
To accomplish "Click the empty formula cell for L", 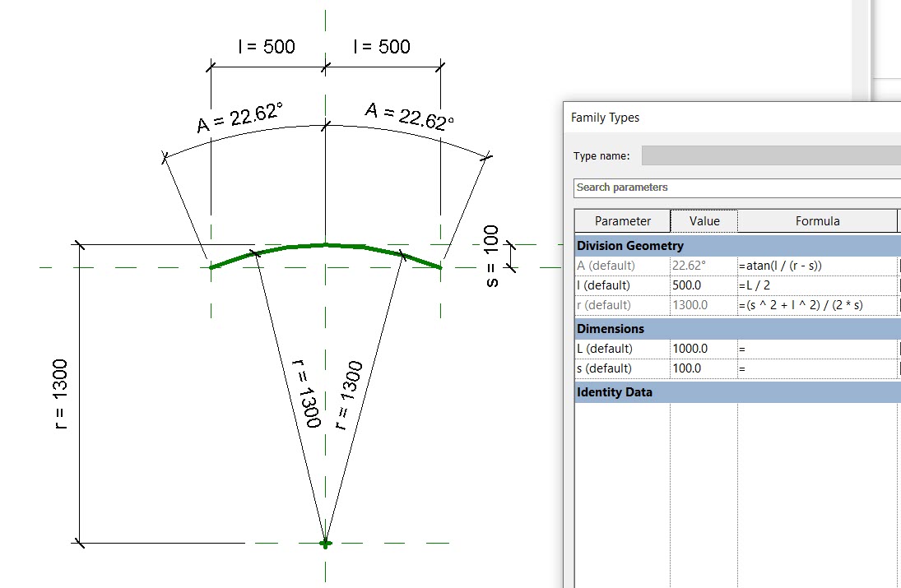I will point(817,349).
